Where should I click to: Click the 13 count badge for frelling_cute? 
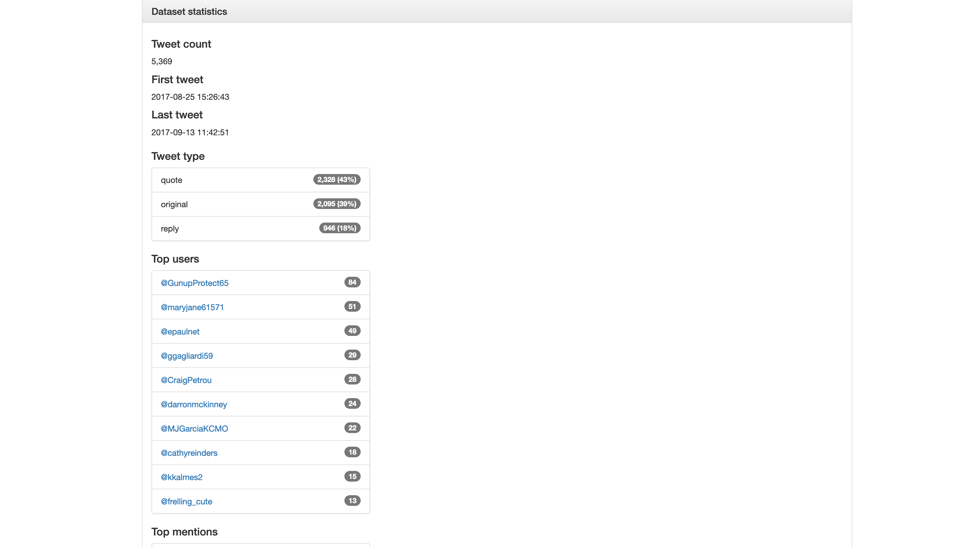352,501
